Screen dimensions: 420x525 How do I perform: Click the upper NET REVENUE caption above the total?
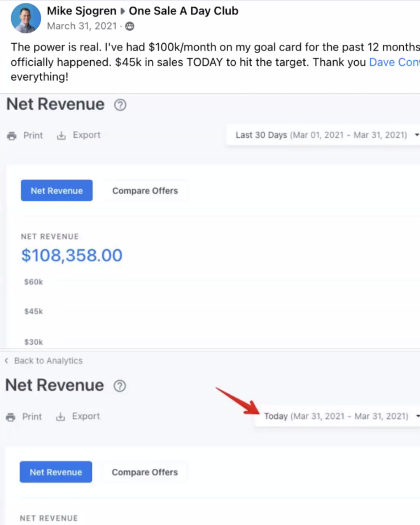tap(50, 236)
